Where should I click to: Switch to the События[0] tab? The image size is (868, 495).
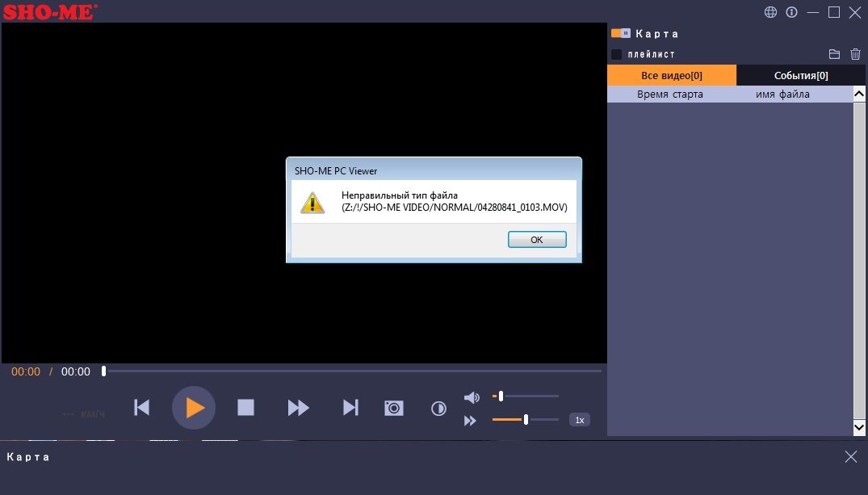pyautogui.click(x=800, y=75)
